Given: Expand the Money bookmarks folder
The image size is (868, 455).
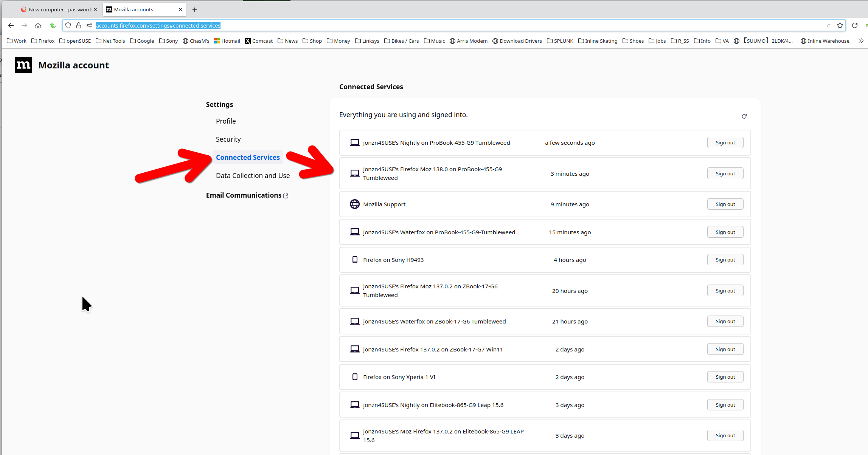Looking at the screenshot, I should 338,41.
